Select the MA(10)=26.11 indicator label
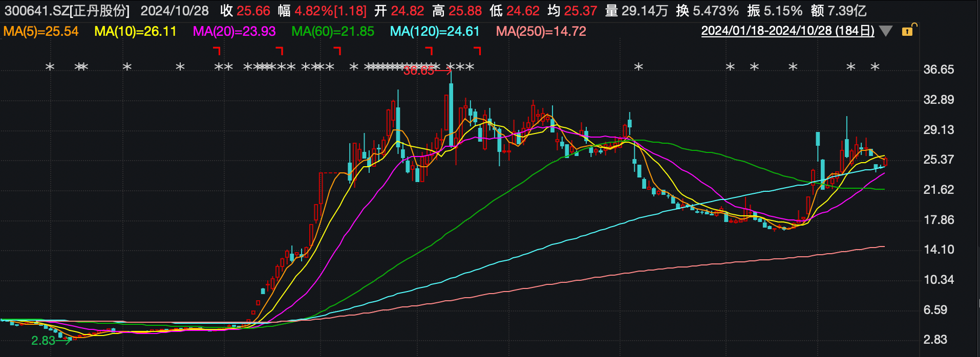This screenshot has height=357, width=980. [135, 31]
